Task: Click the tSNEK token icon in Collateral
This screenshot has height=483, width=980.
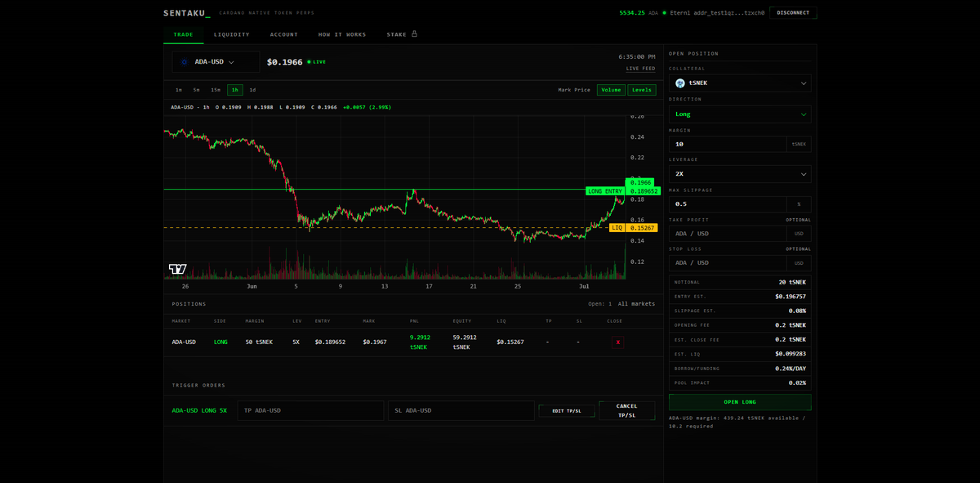Action: pyautogui.click(x=680, y=83)
